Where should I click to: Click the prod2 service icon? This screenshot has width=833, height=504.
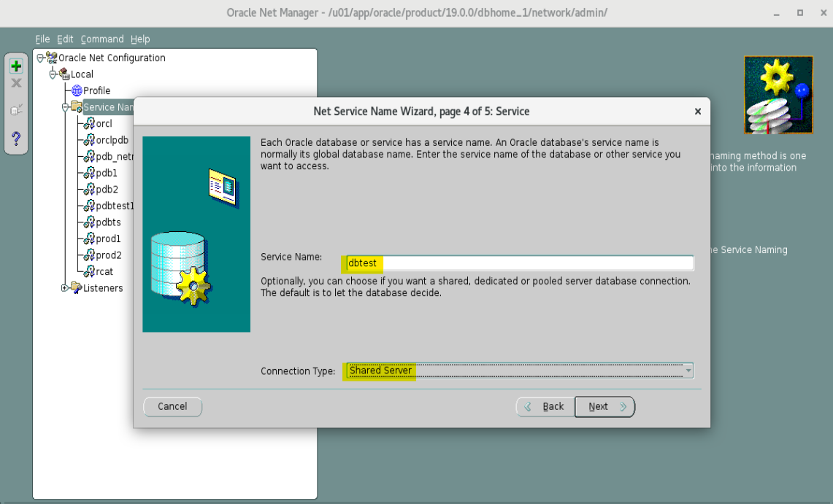(89, 255)
